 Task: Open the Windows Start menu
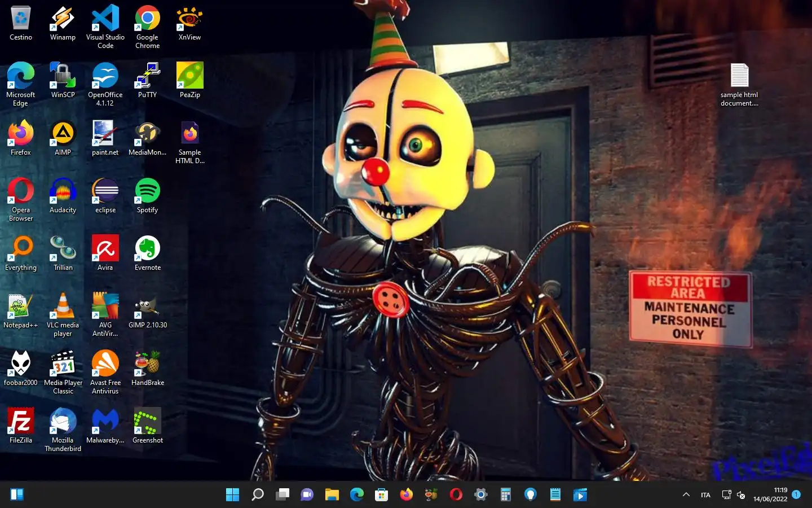232,495
